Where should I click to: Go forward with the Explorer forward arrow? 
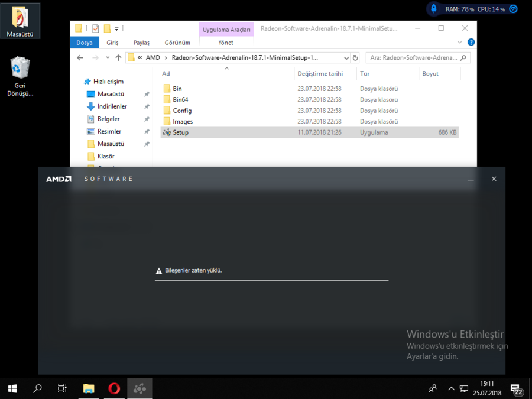[96, 58]
